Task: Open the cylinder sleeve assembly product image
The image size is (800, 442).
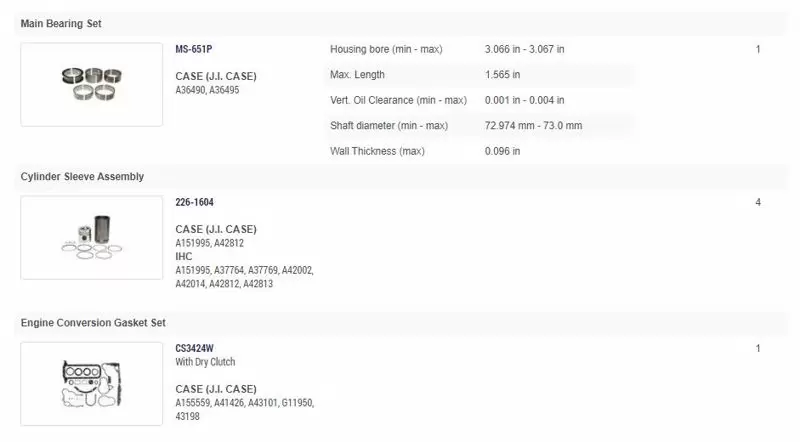Action: [x=92, y=237]
